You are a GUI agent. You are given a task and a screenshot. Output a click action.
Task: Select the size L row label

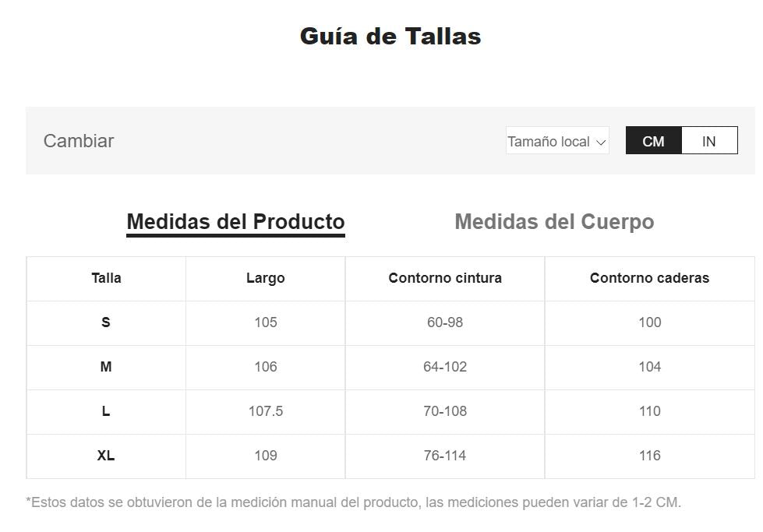tap(106, 411)
